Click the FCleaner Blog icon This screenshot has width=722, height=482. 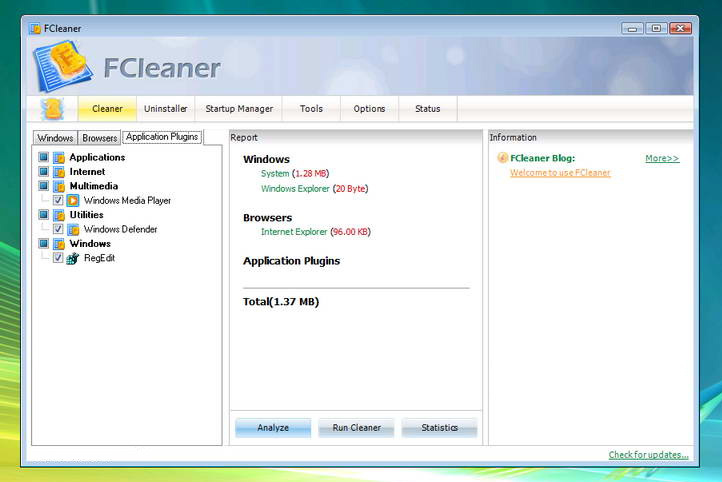(x=502, y=158)
